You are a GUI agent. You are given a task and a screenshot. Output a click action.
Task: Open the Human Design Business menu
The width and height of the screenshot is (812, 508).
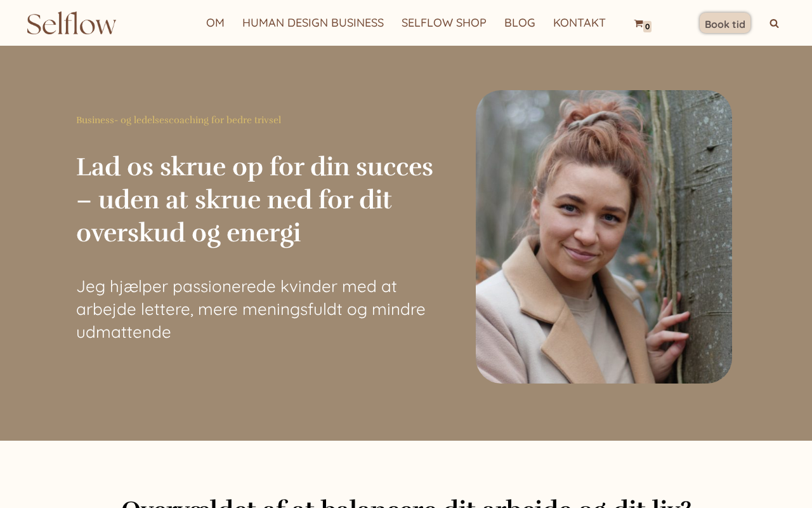(x=313, y=23)
